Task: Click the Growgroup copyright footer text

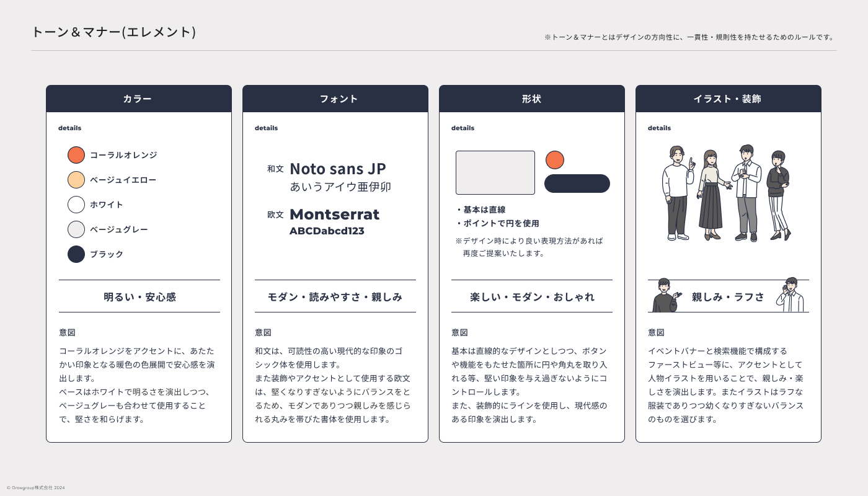Action: coord(36,488)
